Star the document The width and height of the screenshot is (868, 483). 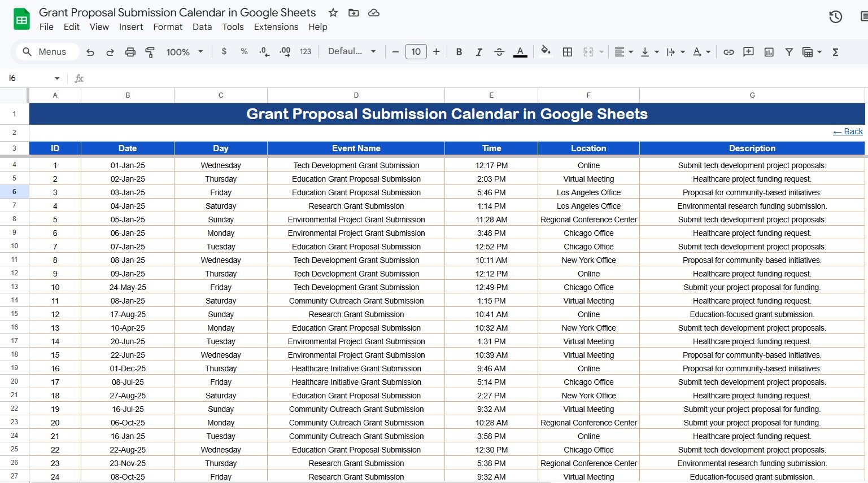333,12
